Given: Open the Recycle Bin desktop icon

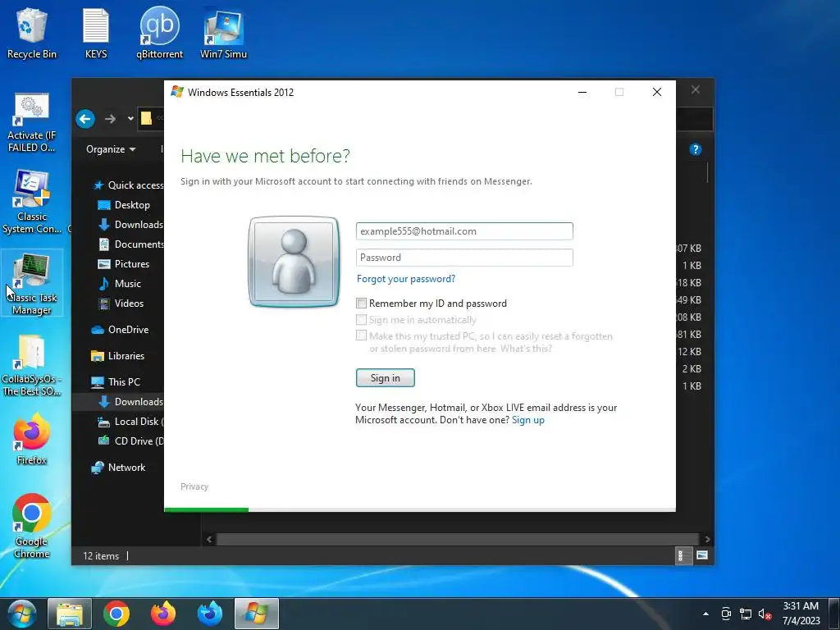Looking at the screenshot, I should click(31, 33).
